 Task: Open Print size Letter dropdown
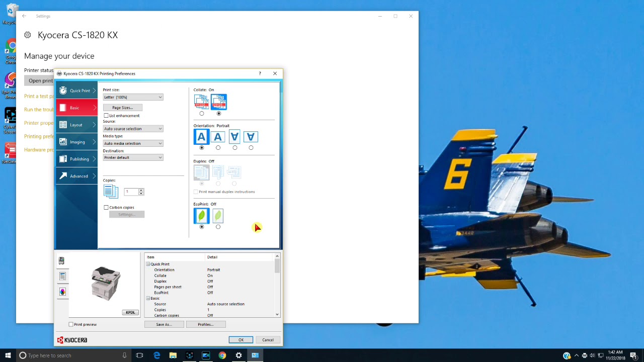pyautogui.click(x=133, y=97)
